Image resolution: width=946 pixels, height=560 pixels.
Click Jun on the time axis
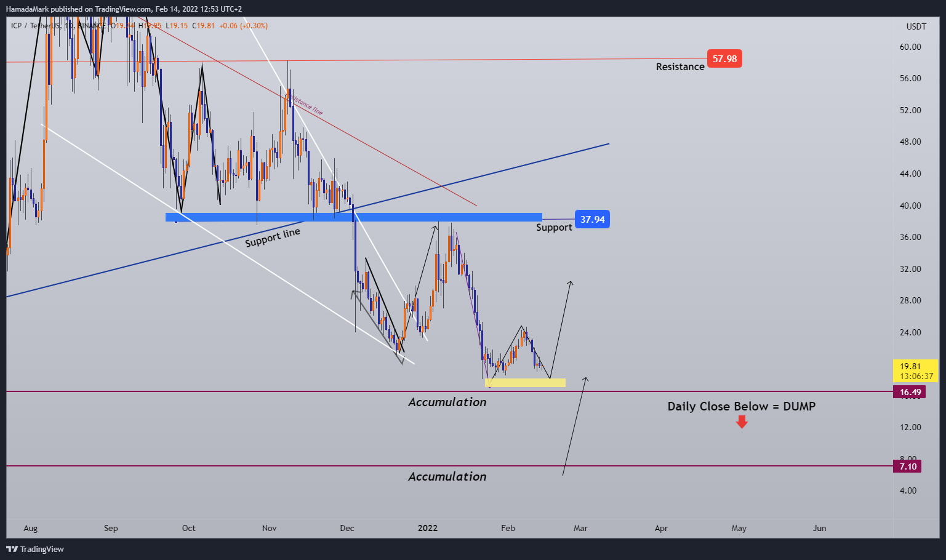click(819, 528)
